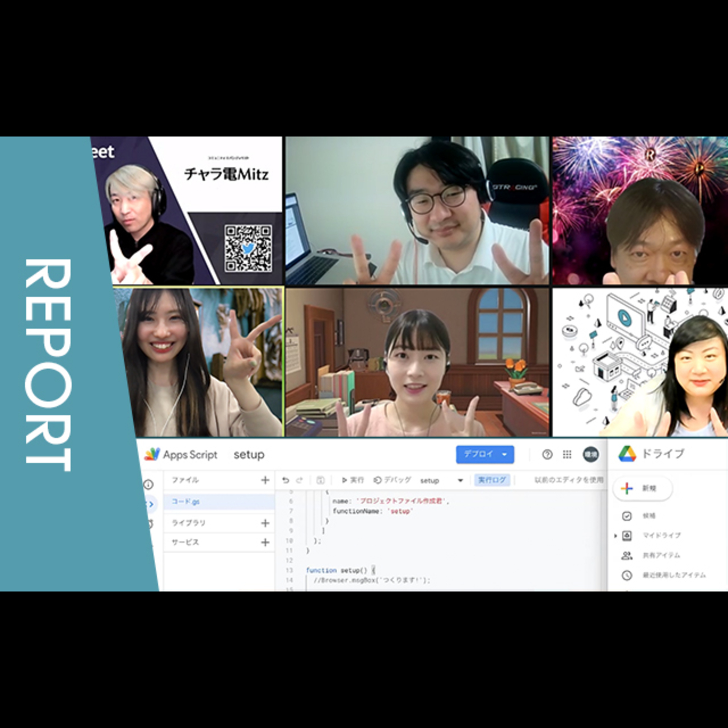Open the Editor code icon in sidebar

(x=150, y=504)
